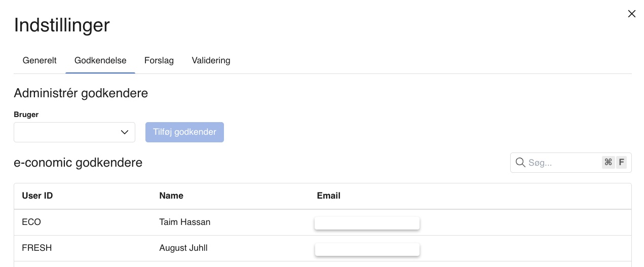Close the Indstillinger dialog with the X
The height and width of the screenshot is (267, 644).
631,14
